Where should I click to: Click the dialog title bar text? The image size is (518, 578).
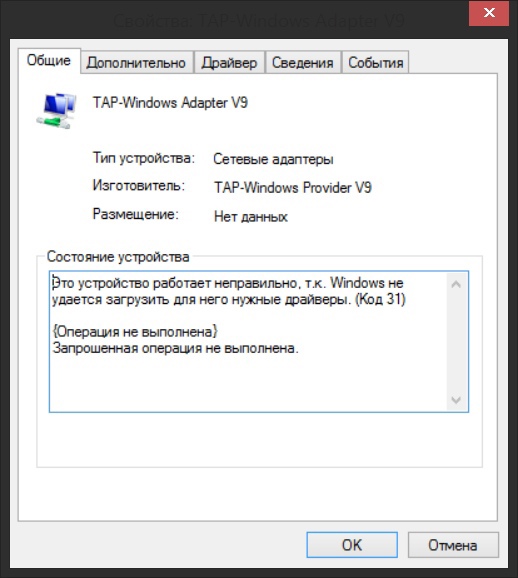click(259, 21)
